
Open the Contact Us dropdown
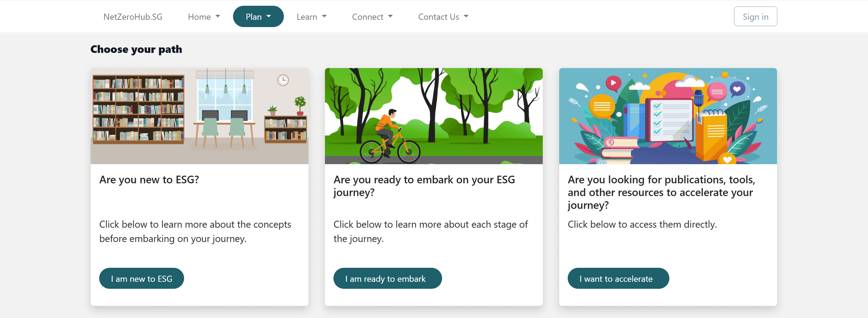[443, 17]
